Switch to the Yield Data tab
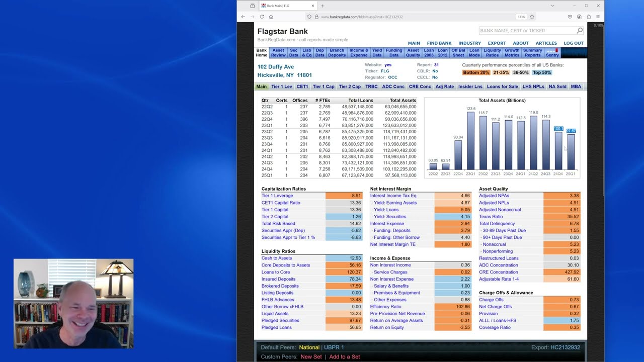 tap(377, 53)
